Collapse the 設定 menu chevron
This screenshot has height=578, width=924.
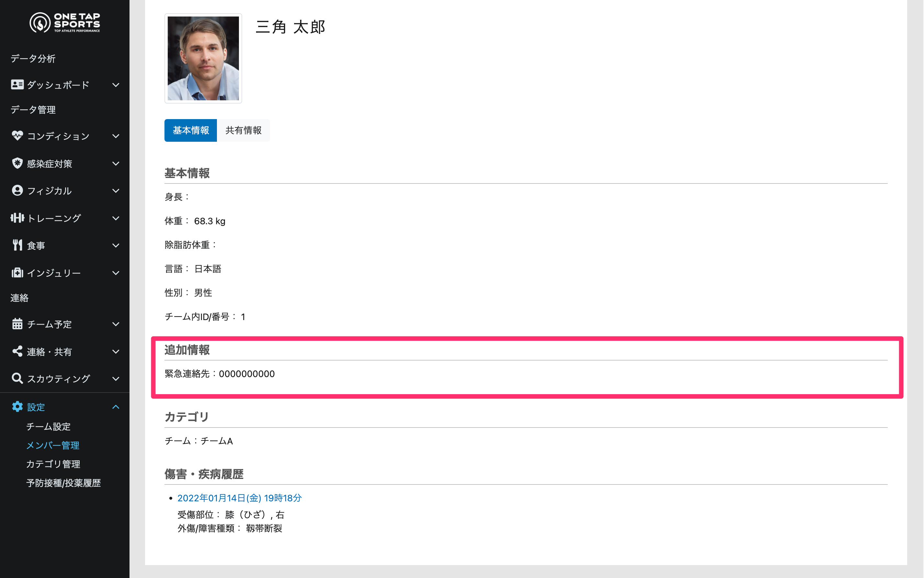116,407
